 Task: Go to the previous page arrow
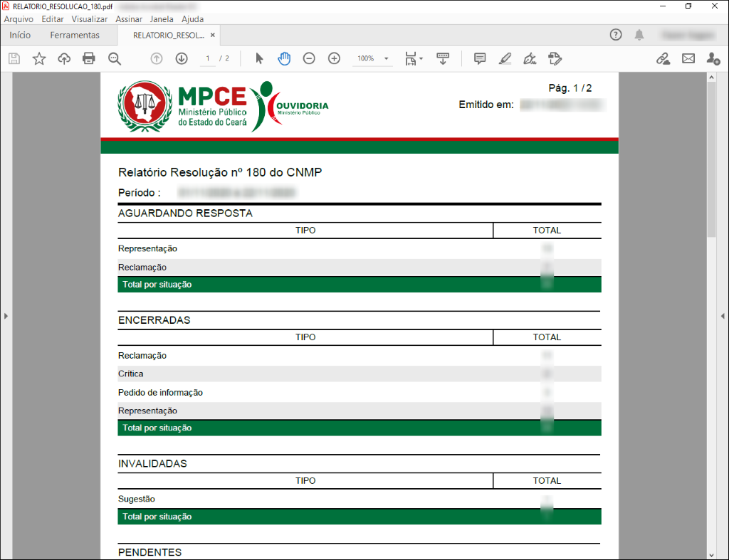157,58
